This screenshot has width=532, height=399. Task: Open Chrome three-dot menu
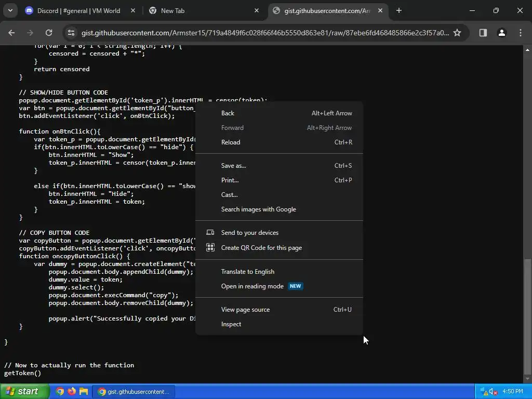coord(521,33)
